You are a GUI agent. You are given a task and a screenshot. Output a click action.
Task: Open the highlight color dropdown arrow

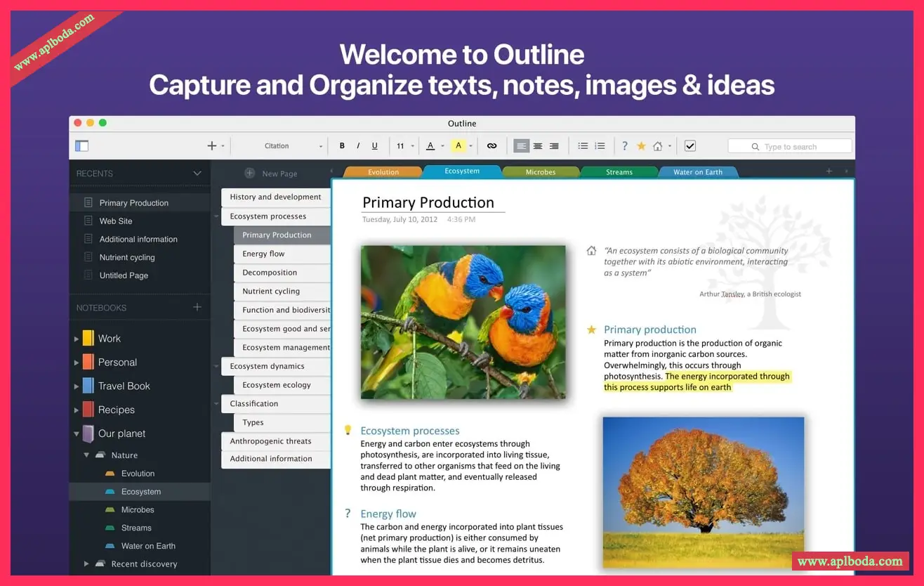(x=470, y=146)
